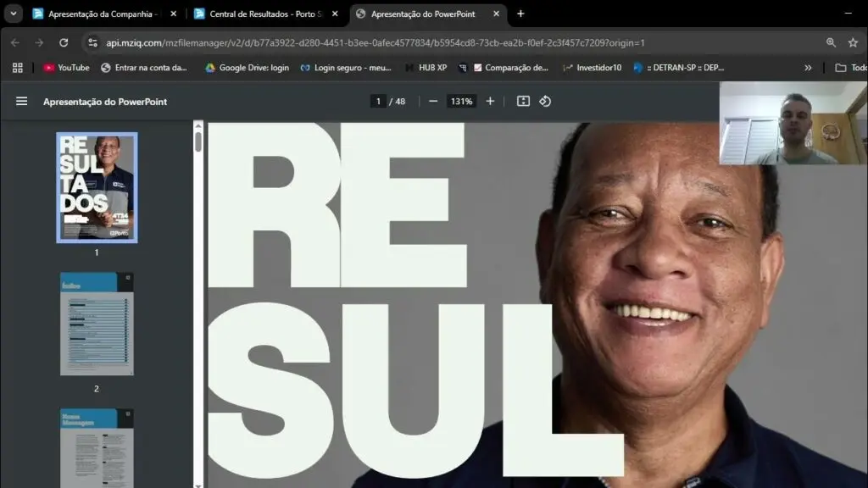Click the webcam video overlay

793,123
